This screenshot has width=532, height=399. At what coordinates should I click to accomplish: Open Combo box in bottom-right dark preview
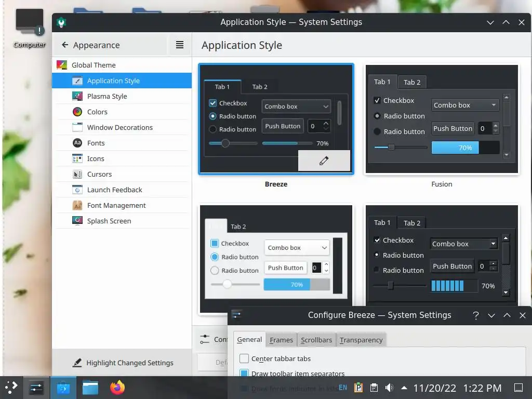click(464, 244)
